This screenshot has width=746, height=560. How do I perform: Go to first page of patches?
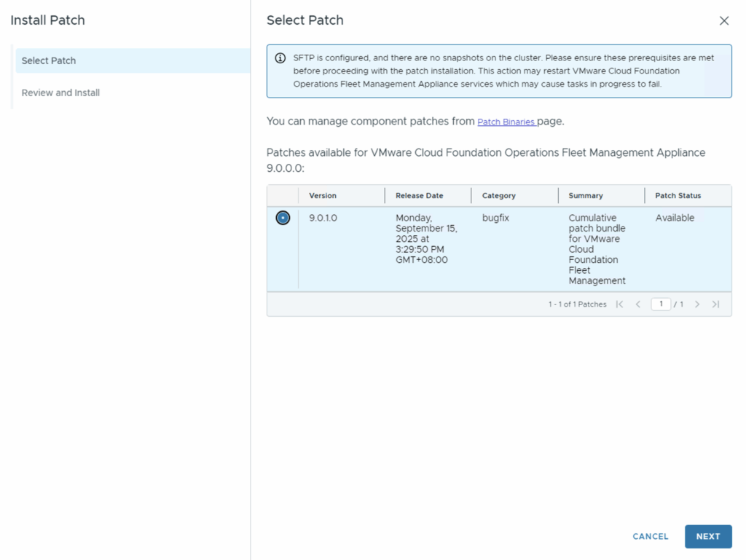coord(619,304)
